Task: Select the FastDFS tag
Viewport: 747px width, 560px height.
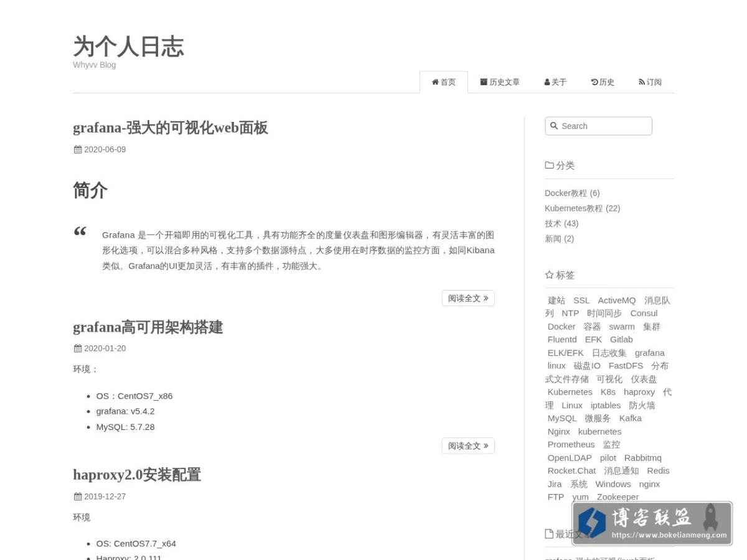Action: click(626, 366)
